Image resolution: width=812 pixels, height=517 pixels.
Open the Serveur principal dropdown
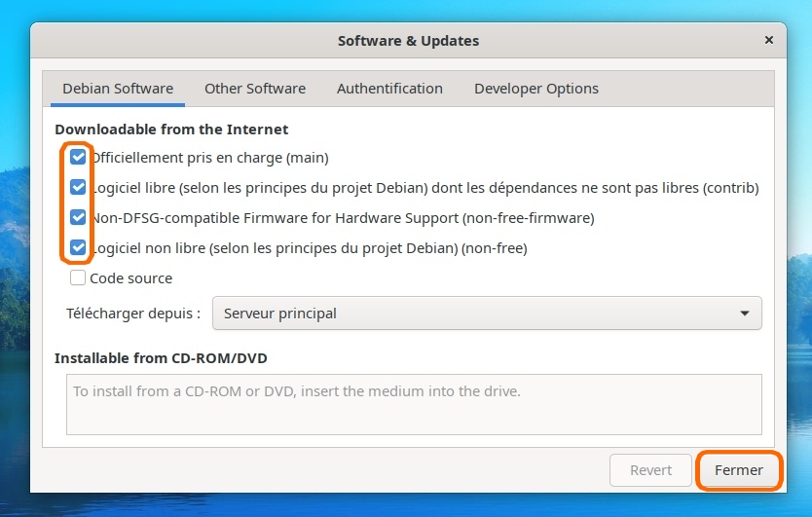(487, 314)
